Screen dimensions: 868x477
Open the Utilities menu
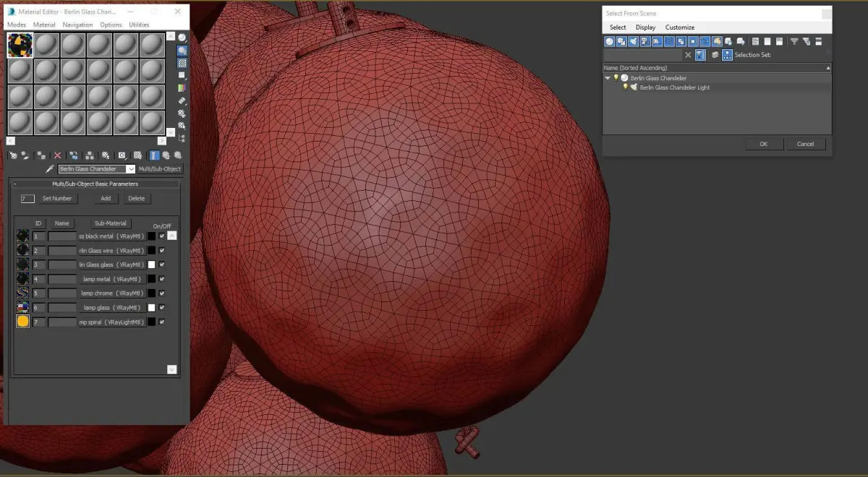click(139, 25)
